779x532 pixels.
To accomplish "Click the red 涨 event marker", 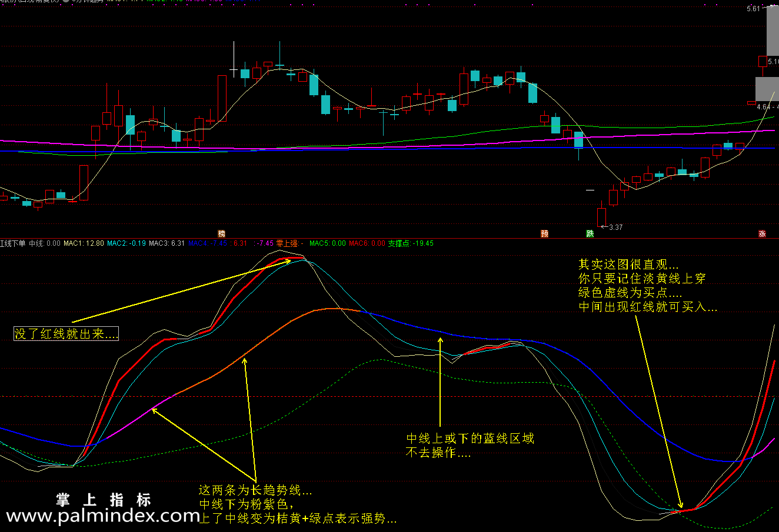I will 763,233.
